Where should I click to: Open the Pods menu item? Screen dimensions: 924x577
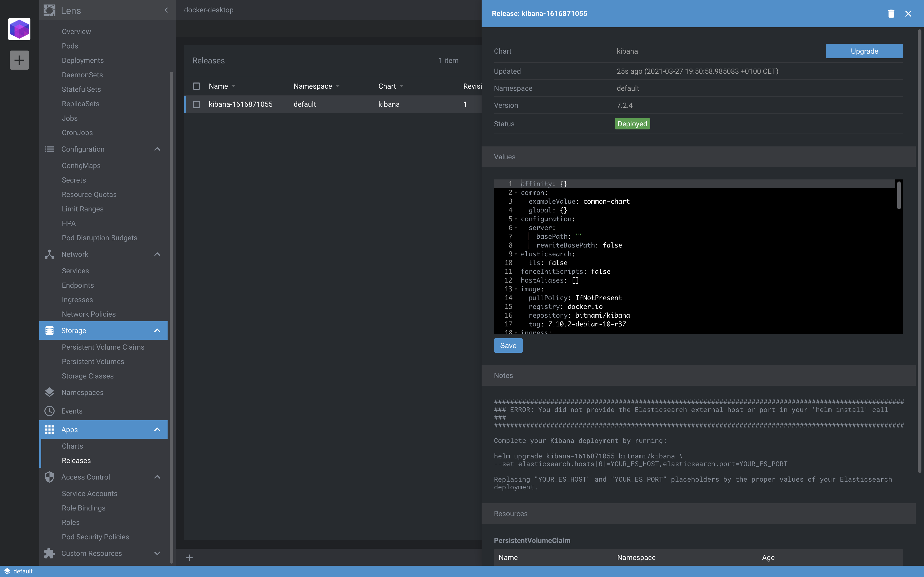[70, 46]
